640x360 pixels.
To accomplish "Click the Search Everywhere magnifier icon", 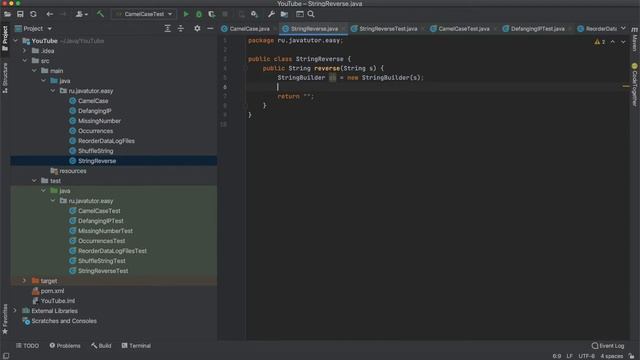I will pos(311,14).
